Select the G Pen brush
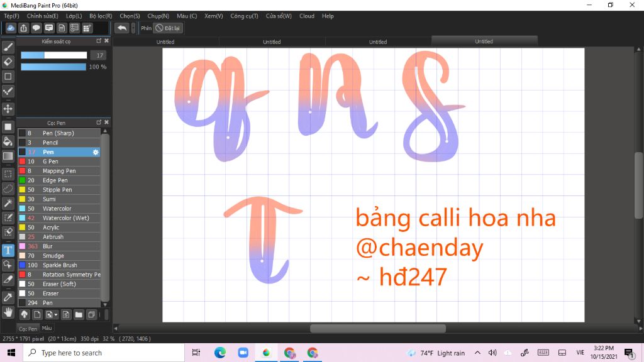This screenshot has height=362, width=644. tap(59, 162)
